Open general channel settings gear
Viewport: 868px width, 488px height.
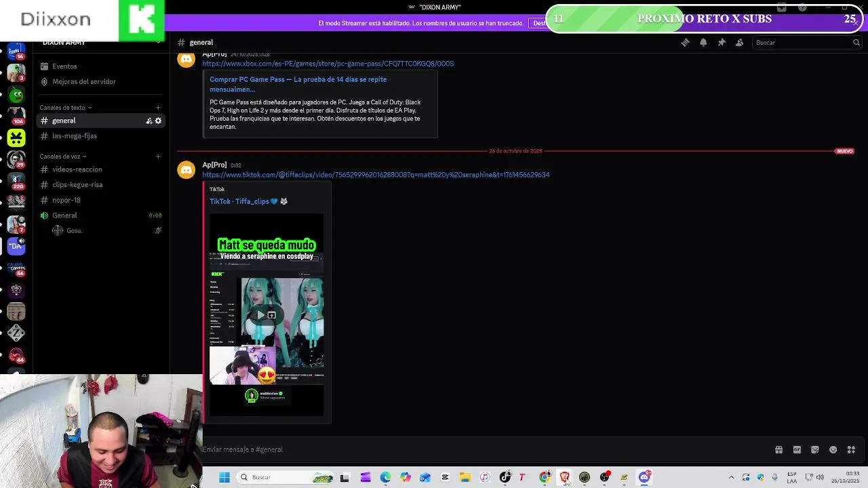coord(158,121)
